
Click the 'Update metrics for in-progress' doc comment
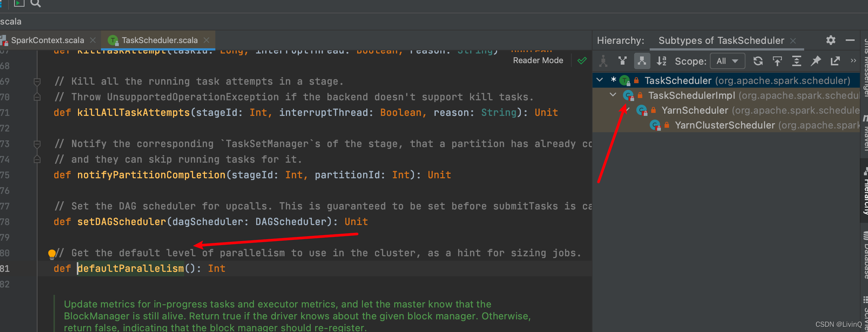coord(297,316)
